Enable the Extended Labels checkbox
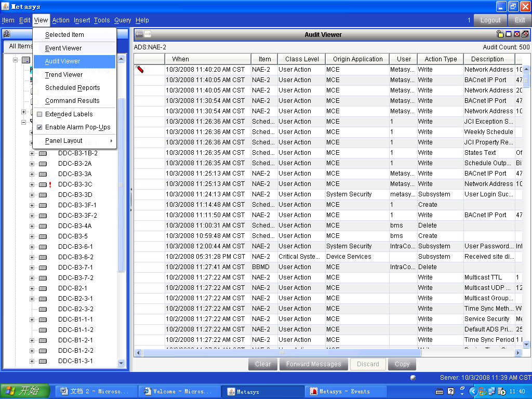Screen dimensions: 532x399 point(39,114)
